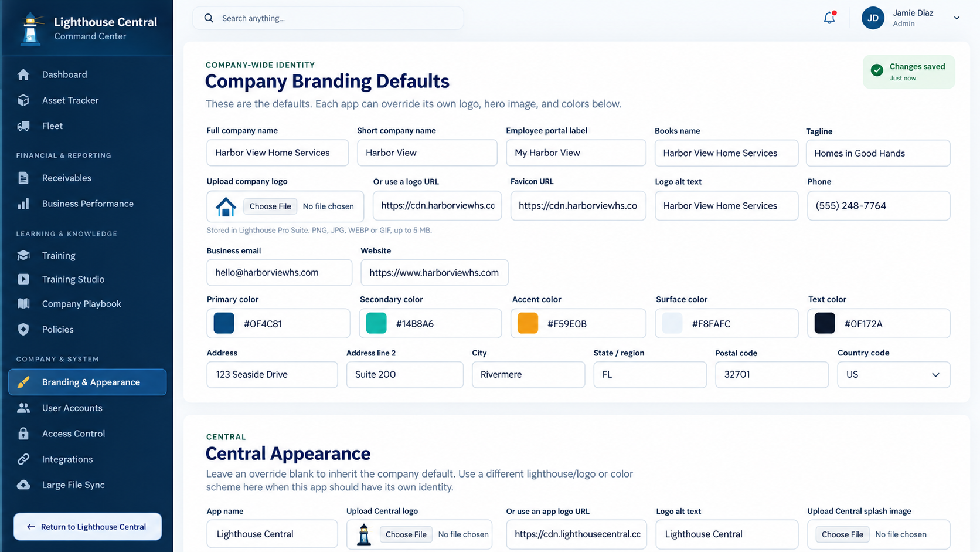This screenshot has height=552, width=980.
Task: Click the Receivables document icon
Action: 23,178
